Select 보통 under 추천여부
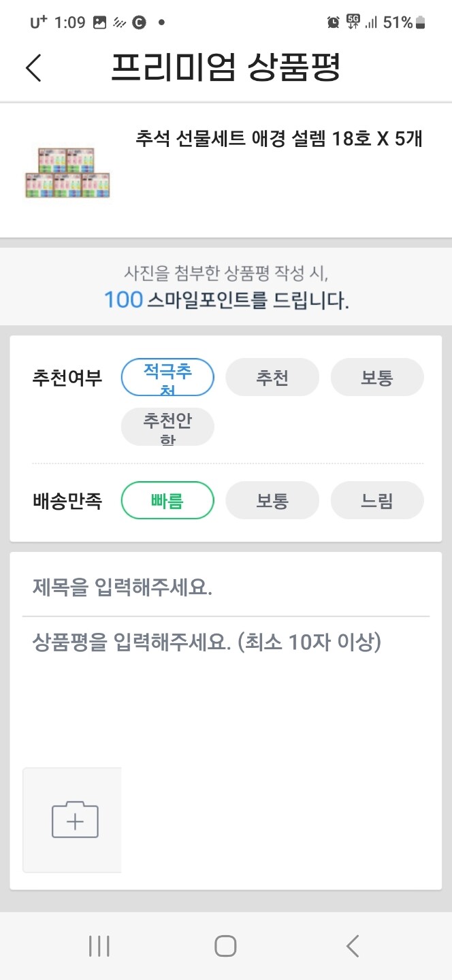The height and width of the screenshot is (980, 452). pyautogui.click(x=377, y=377)
